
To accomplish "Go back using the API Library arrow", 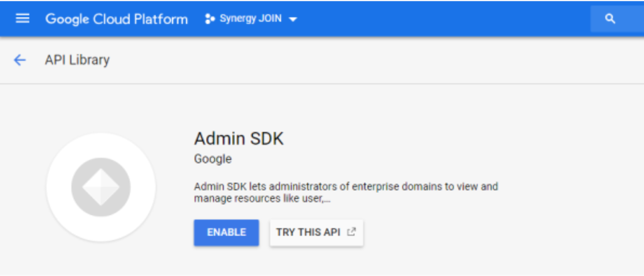I will point(20,60).
